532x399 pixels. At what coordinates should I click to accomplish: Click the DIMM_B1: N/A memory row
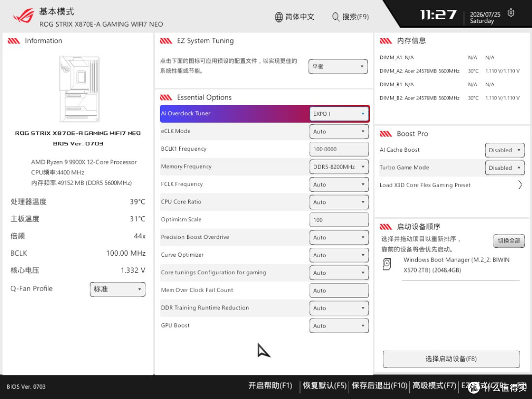(x=437, y=85)
